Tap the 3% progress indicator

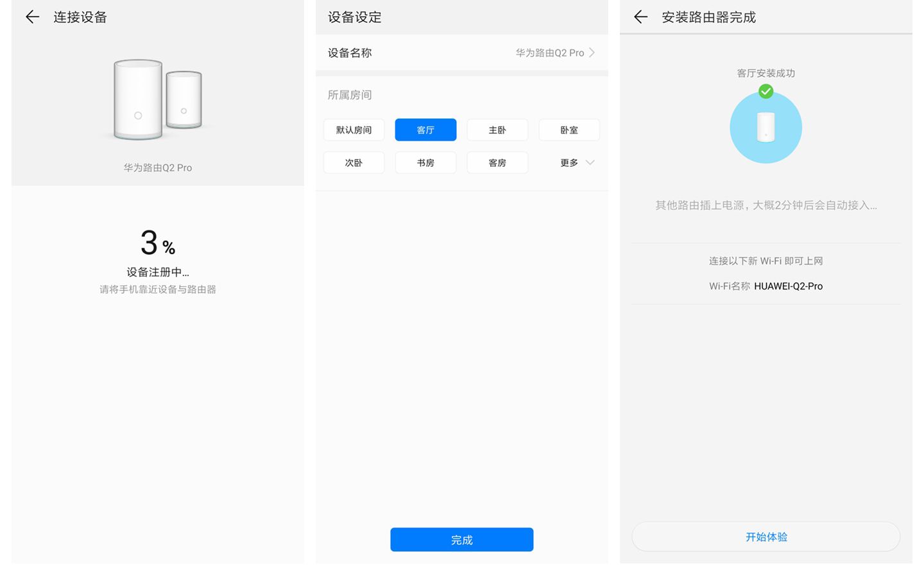[x=158, y=243]
